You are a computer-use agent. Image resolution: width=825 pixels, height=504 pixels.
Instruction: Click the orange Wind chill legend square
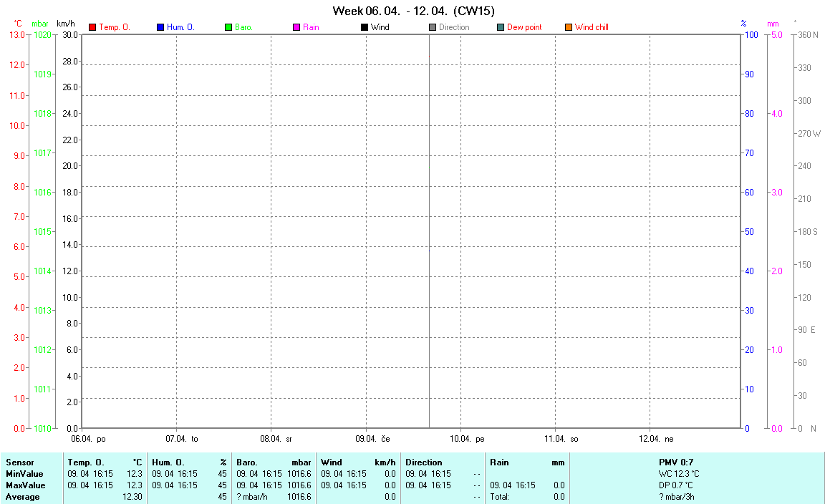pyautogui.click(x=569, y=27)
